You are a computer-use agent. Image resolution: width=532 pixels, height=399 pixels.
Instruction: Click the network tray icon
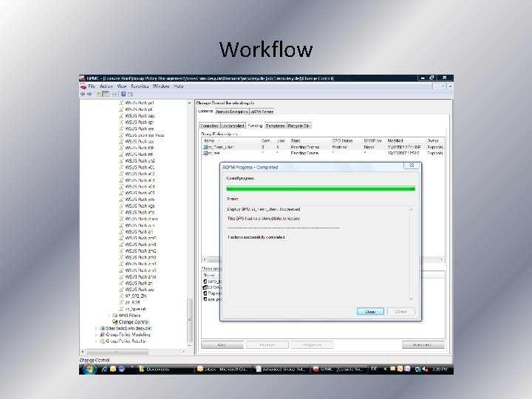[x=418, y=369]
